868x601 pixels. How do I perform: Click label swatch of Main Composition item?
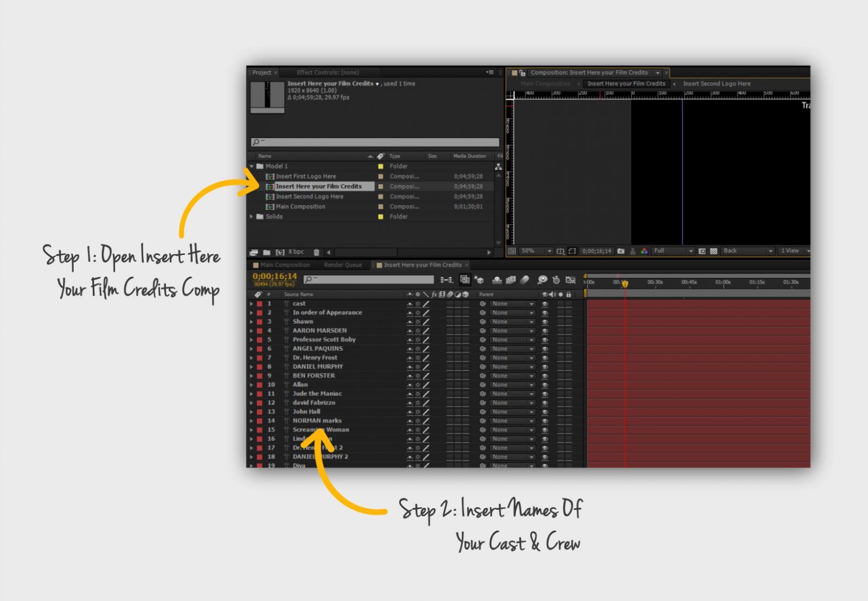point(380,207)
